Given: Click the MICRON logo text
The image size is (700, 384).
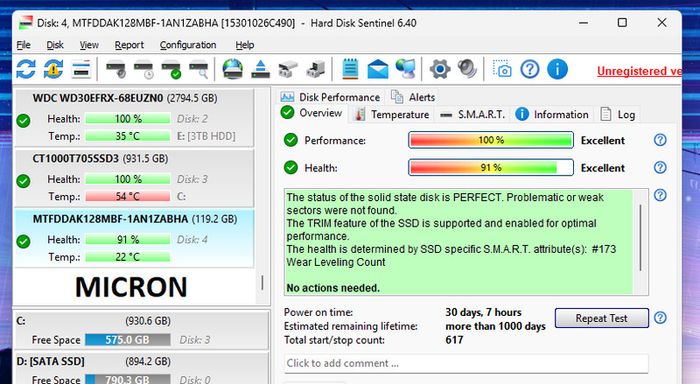Looking at the screenshot, I should (131, 287).
